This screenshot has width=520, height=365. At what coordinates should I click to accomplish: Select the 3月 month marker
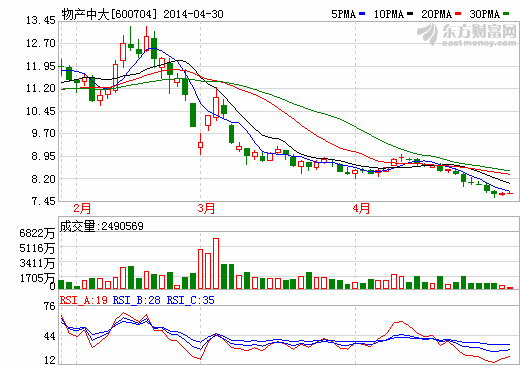[206, 209]
